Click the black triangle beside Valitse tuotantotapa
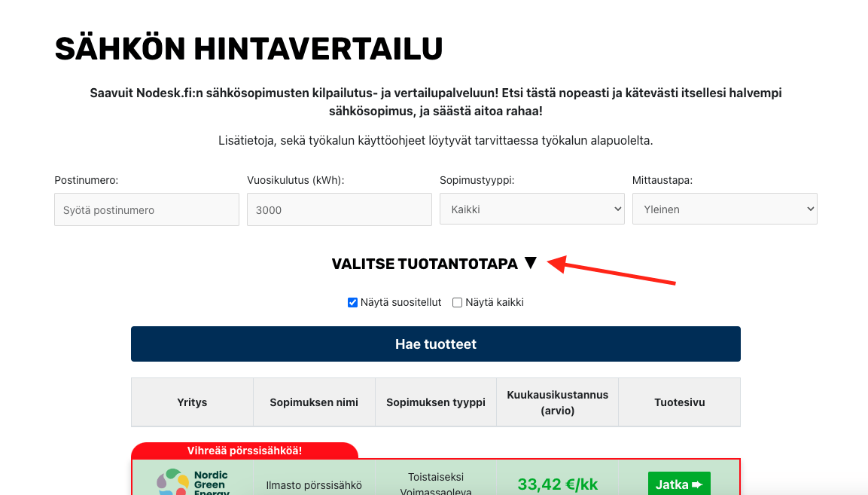This screenshot has height=495, width=868. (x=531, y=263)
